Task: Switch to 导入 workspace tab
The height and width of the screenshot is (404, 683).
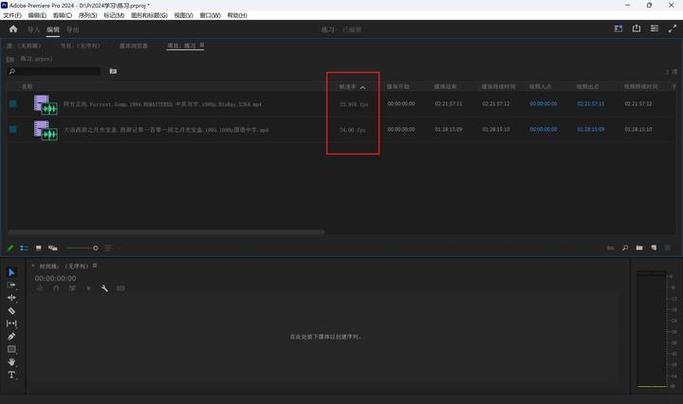Action: click(34, 30)
